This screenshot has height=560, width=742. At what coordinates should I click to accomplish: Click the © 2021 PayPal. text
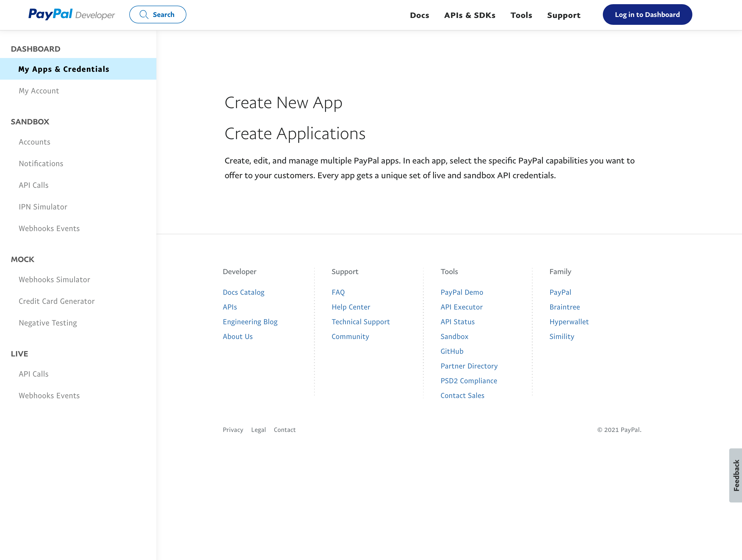coord(619,430)
